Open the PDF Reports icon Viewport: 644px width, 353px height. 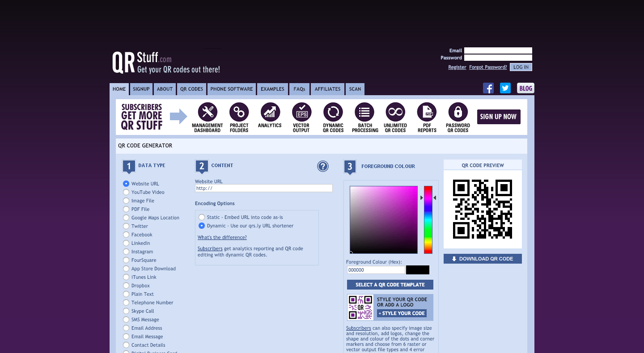[427, 112]
